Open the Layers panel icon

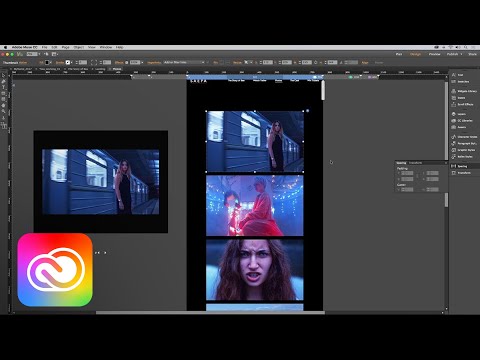pos(454,114)
